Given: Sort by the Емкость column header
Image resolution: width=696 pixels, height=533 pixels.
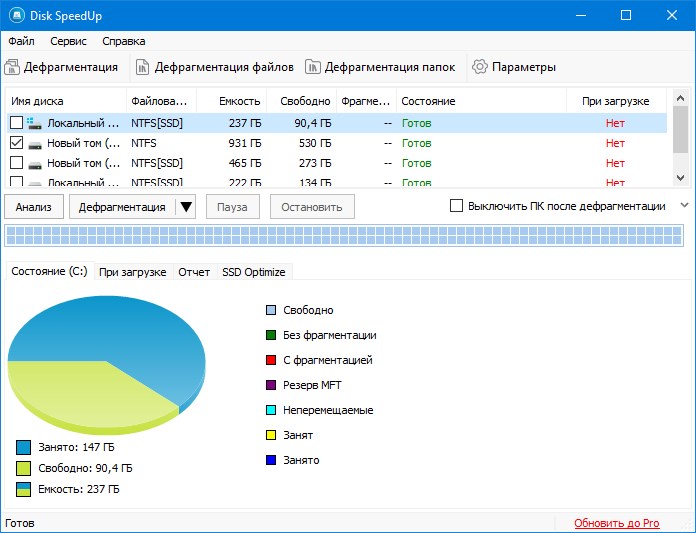Looking at the screenshot, I should pos(231,101).
